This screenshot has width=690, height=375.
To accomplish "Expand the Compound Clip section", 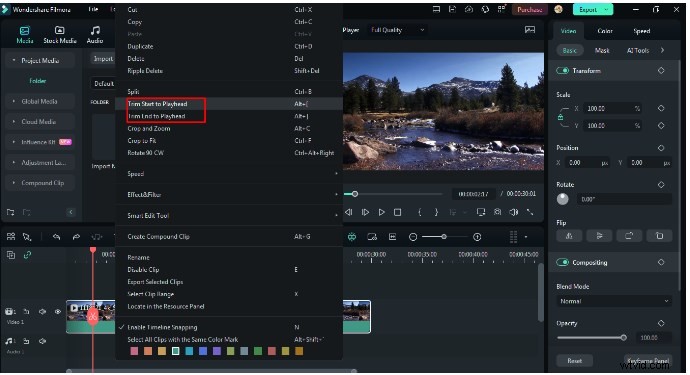I will 14,183.
